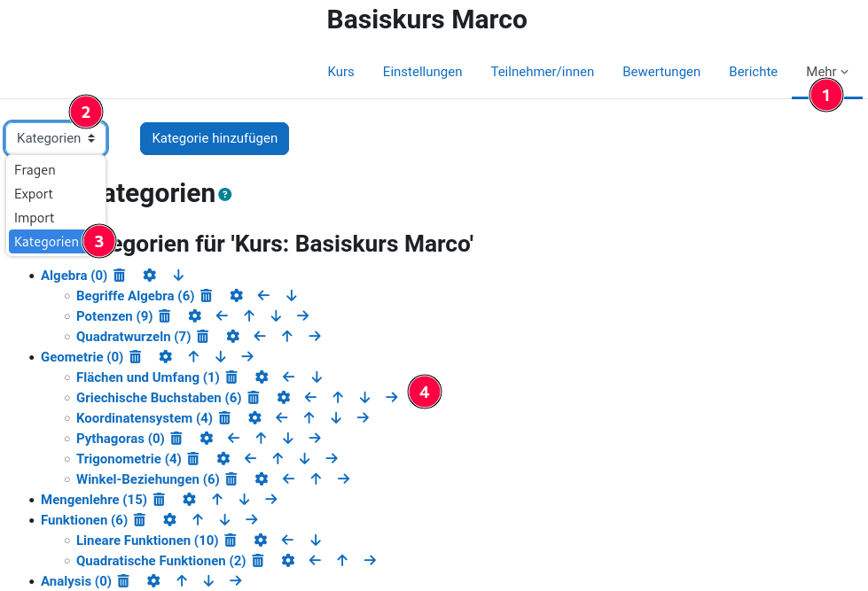Expand the Mehr navigation menu
Screen dimensions: 868x591
coord(826,72)
